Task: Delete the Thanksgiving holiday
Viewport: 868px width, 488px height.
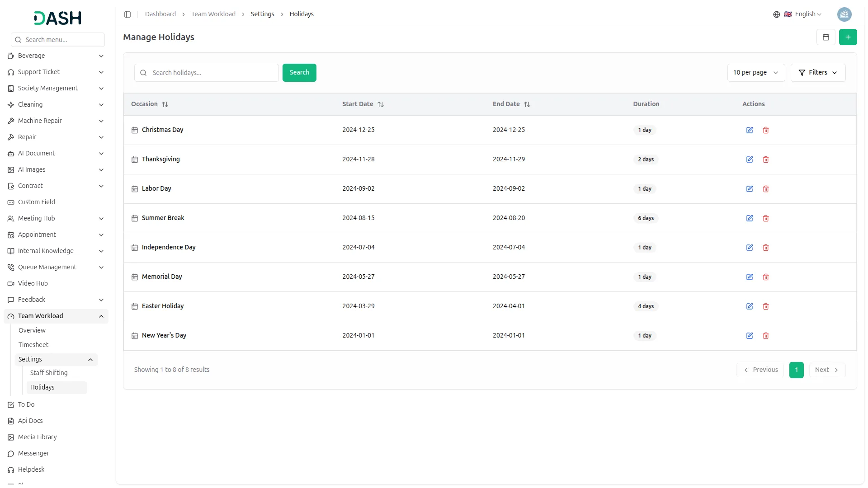Action: point(765,160)
